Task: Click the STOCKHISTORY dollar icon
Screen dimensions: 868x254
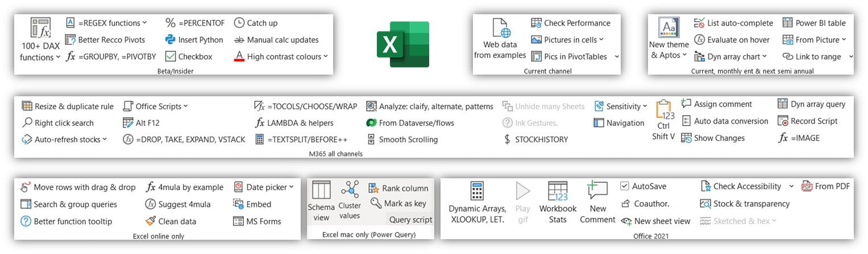Action: pyautogui.click(x=507, y=140)
